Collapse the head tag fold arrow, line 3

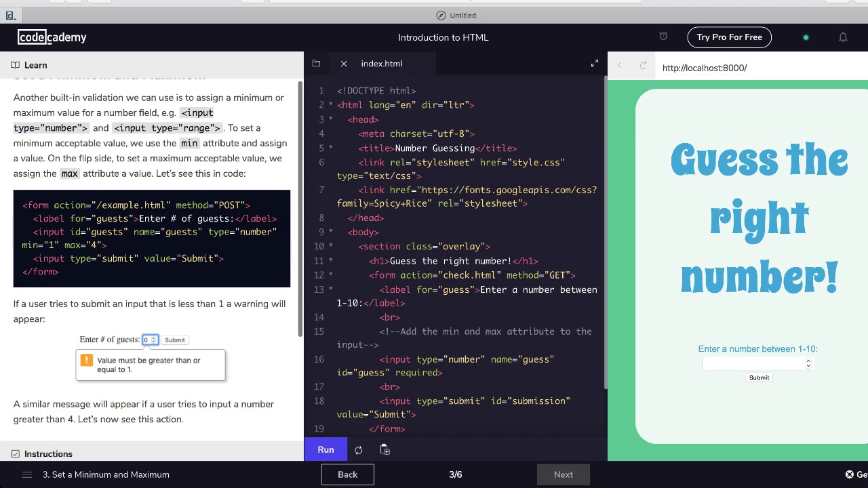tap(331, 119)
